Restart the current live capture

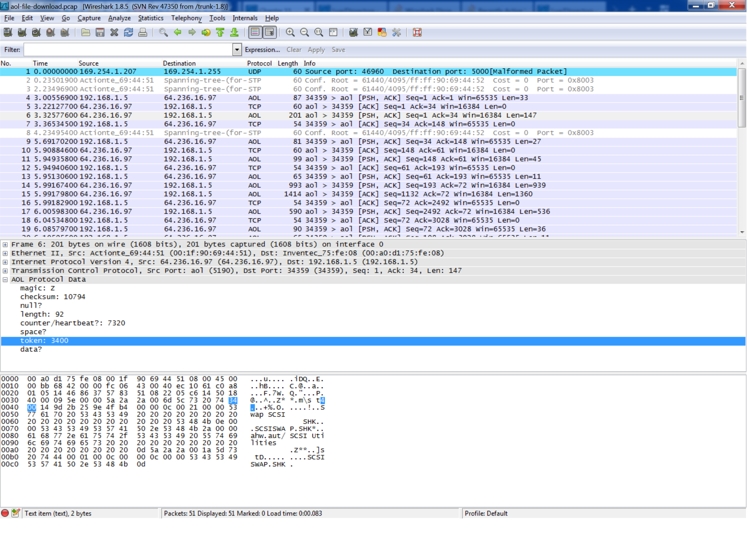(x=65, y=32)
